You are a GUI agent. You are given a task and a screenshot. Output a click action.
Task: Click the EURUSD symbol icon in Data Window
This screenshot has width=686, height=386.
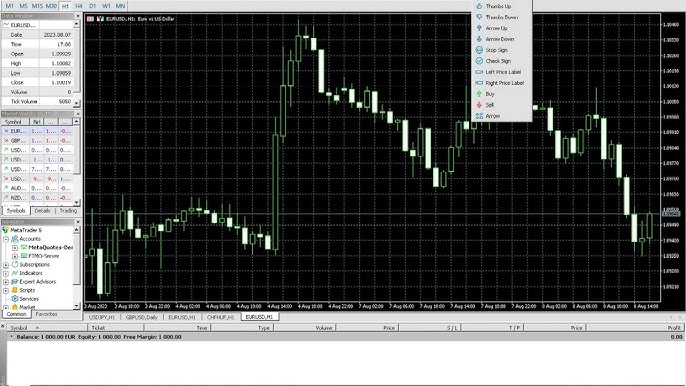[x=6, y=25]
